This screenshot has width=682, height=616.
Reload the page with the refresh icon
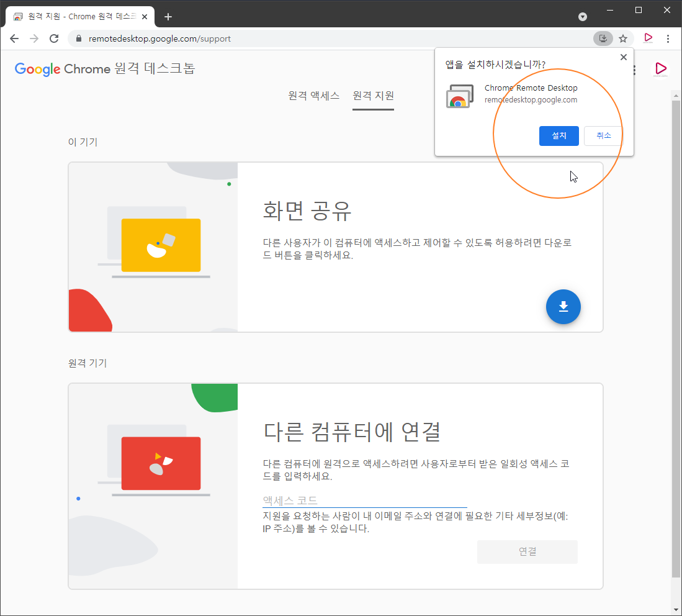[x=54, y=38]
